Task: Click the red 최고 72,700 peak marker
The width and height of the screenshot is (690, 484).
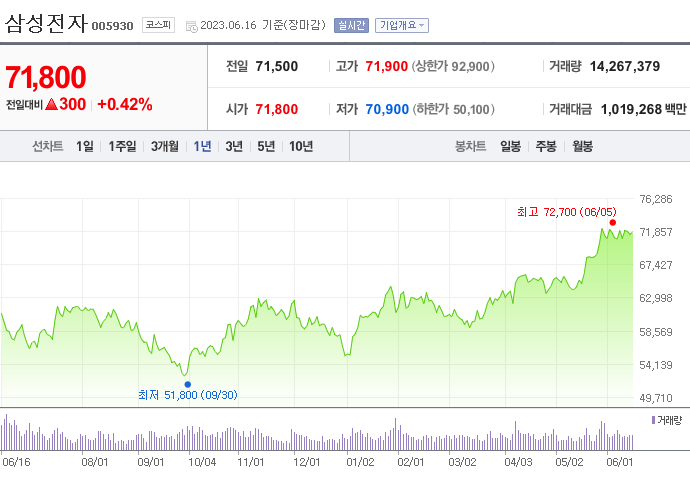Action: click(x=613, y=223)
